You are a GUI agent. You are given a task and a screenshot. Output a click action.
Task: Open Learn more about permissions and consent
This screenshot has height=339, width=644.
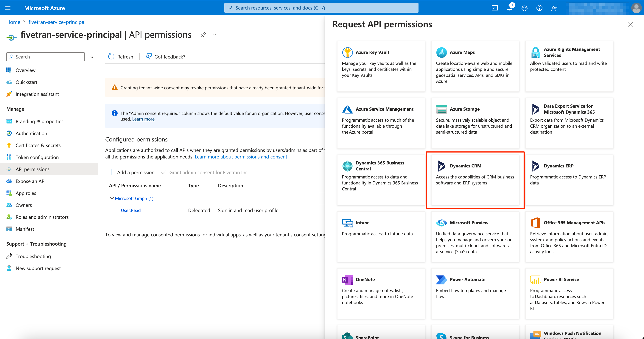point(241,157)
